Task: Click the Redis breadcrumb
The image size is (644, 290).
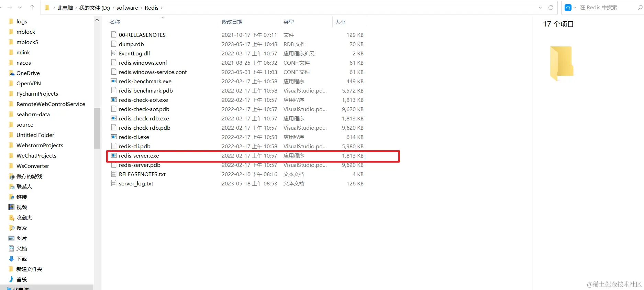Action: pyautogui.click(x=152, y=8)
